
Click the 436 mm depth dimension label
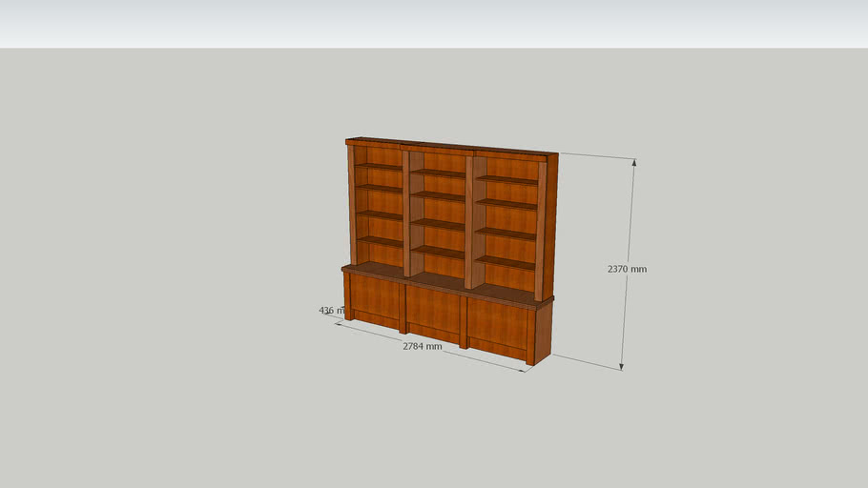(332, 311)
